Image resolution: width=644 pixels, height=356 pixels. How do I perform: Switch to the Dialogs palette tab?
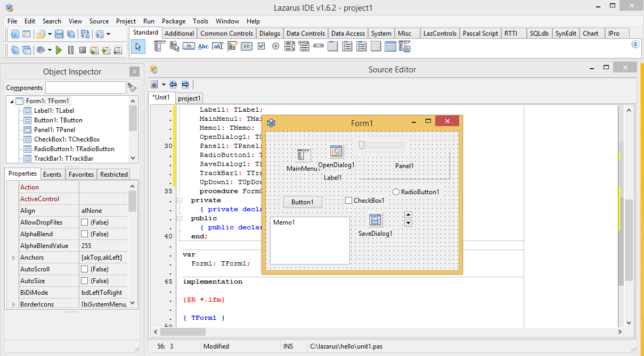click(270, 34)
